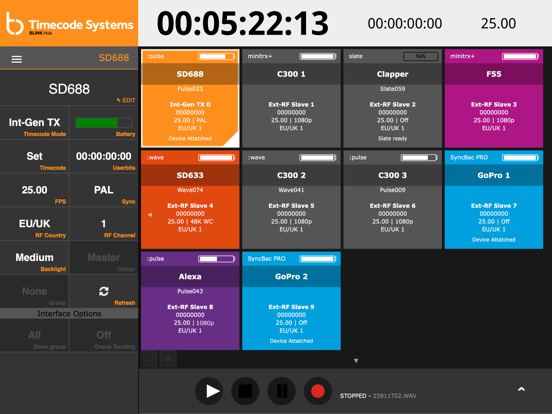Viewport: 552px width, 414px height.
Task: Select the C300 3 device card
Action: tap(393, 200)
